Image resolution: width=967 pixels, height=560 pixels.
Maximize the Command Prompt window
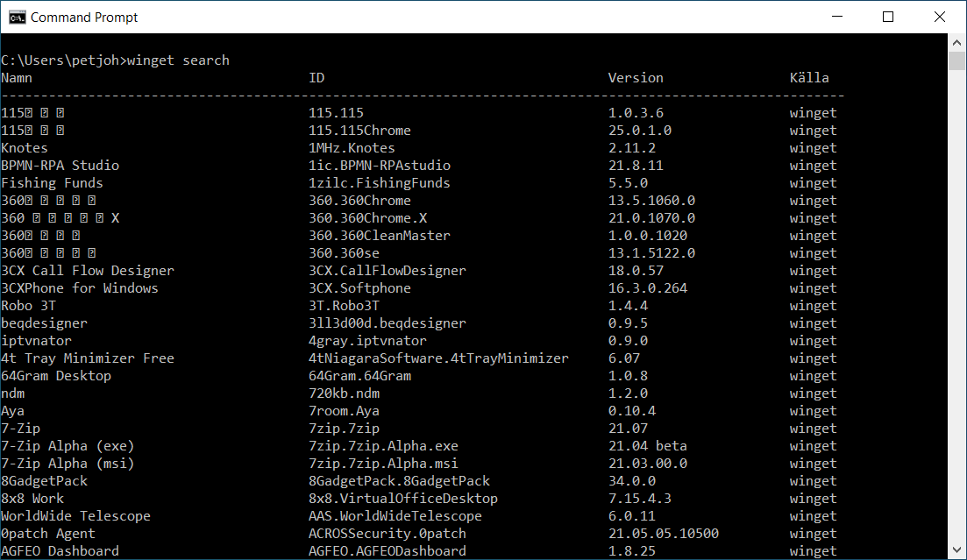click(x=888, y=17)
